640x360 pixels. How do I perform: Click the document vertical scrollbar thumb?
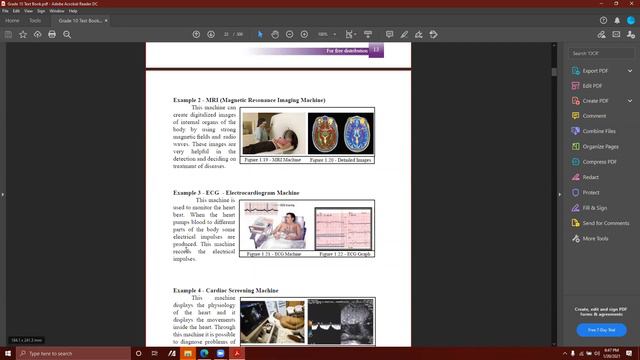[x=554, y=72]
